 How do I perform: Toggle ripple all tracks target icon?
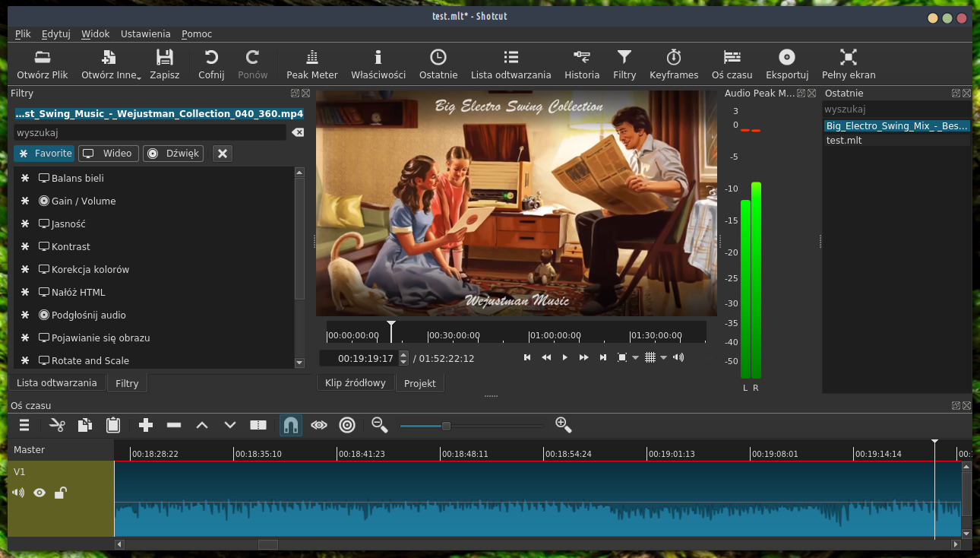pyautogui.click(x=347, y=426)
